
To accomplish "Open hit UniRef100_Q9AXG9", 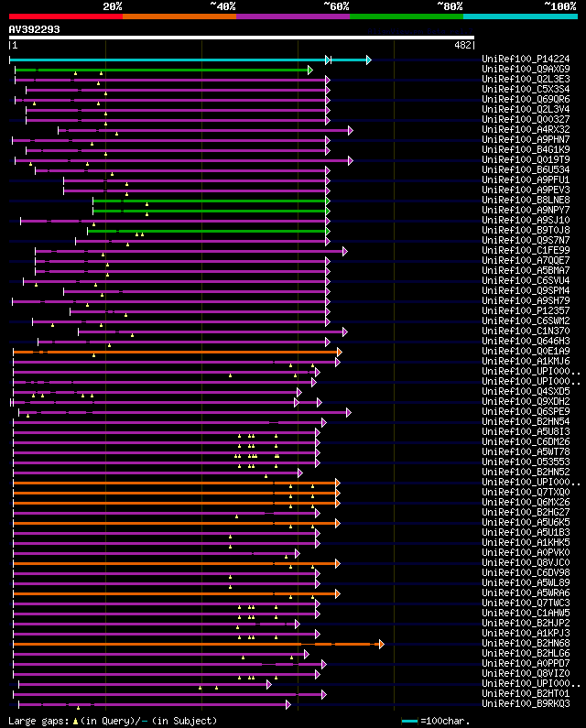I will tap(526, 70).
